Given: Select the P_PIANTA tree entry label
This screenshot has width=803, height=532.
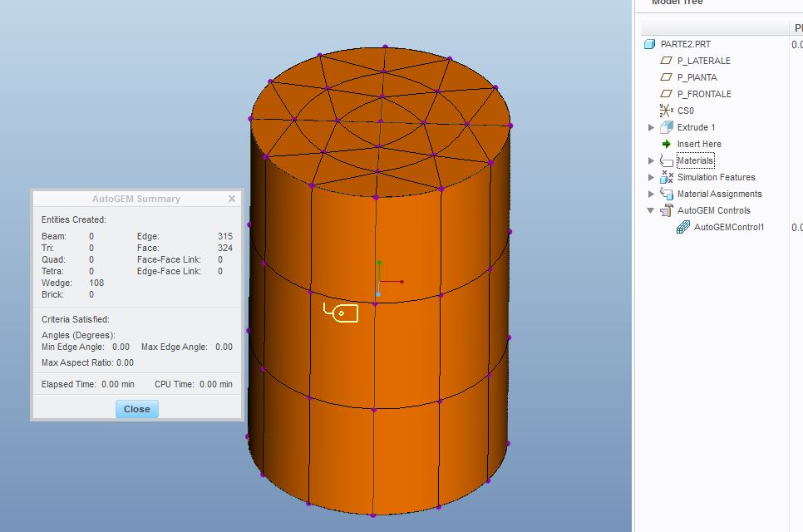Looking at the screenshot, I should 697,77.
